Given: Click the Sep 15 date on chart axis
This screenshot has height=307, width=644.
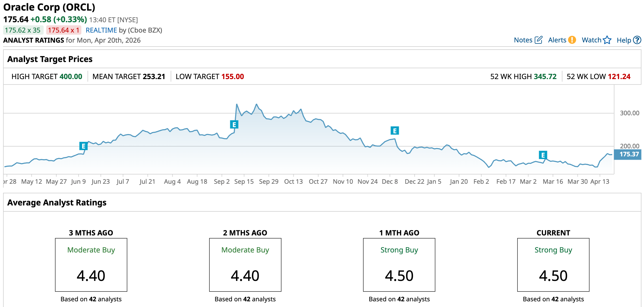Looking at the screenshot, I should [244, 182].
